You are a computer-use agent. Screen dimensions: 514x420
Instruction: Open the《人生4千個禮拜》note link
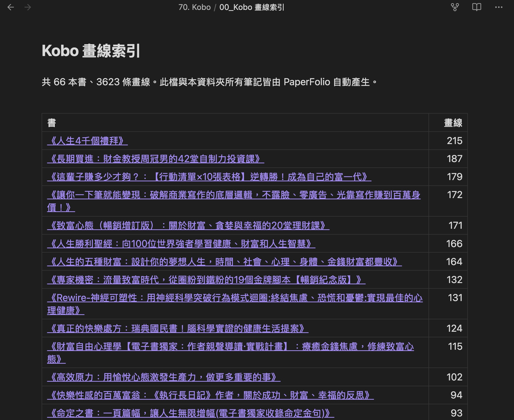(x=87, y=141)
